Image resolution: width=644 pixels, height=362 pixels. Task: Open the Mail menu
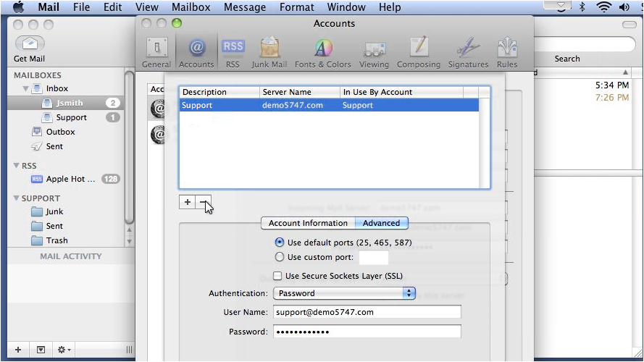point(49,7)
